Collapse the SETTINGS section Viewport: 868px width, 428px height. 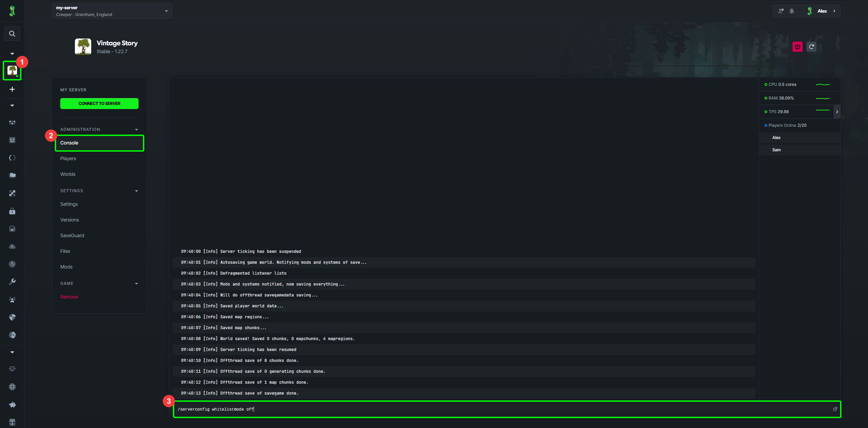(136, 191)
